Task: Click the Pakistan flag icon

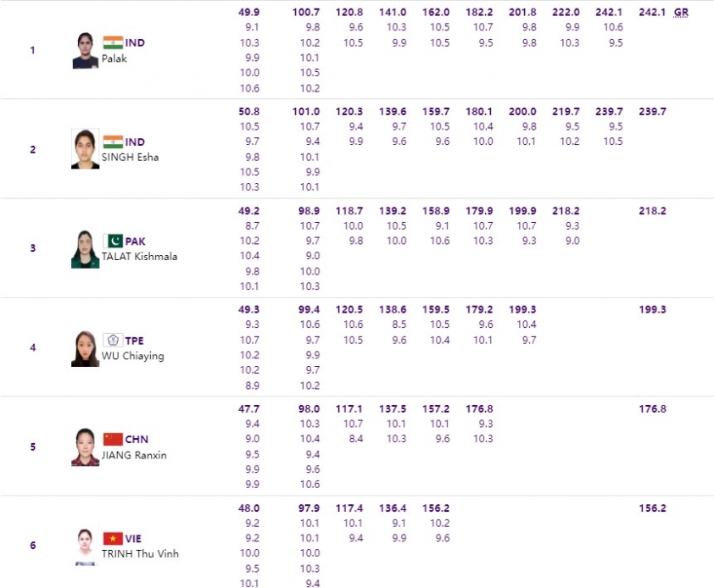Action: tap(113, 241)
